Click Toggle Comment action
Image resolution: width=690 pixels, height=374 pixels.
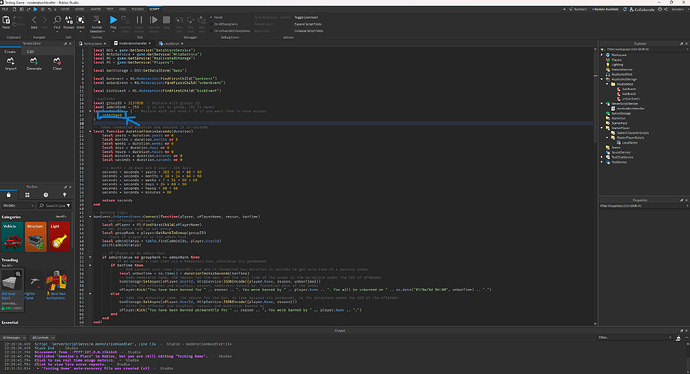306,18
